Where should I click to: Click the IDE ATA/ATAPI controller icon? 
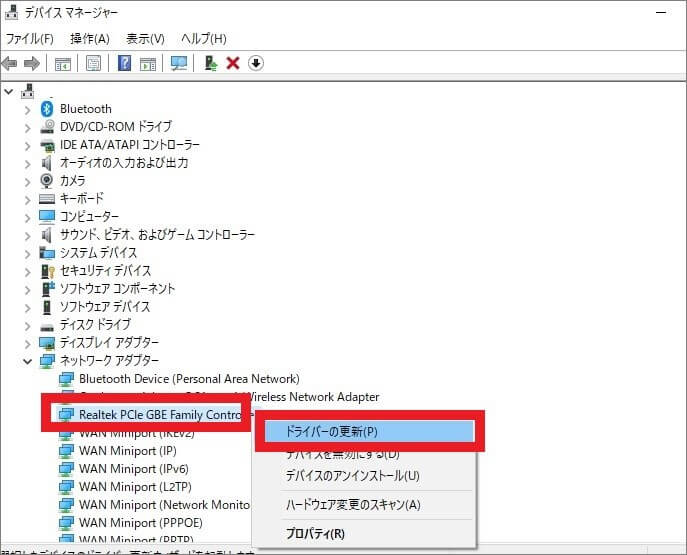pyautogui.click(x=47, y=145)
